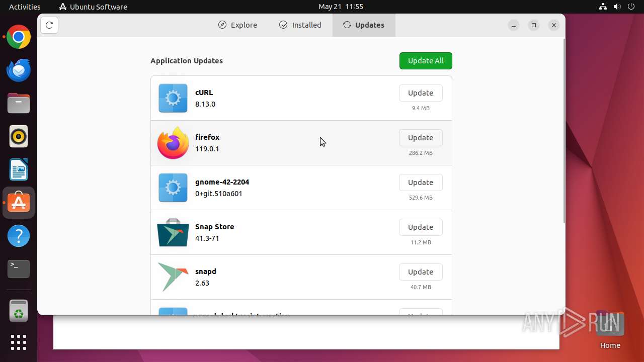
Task: Click the vertical scrollbar of updates list
Action: click(x=563, y=131)
